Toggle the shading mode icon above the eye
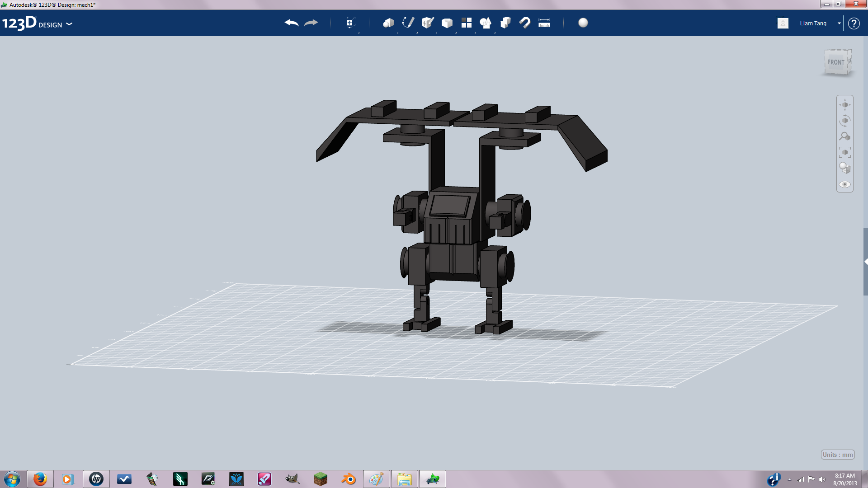The width and height of the screenshot is (868, 488). (844, 168)
